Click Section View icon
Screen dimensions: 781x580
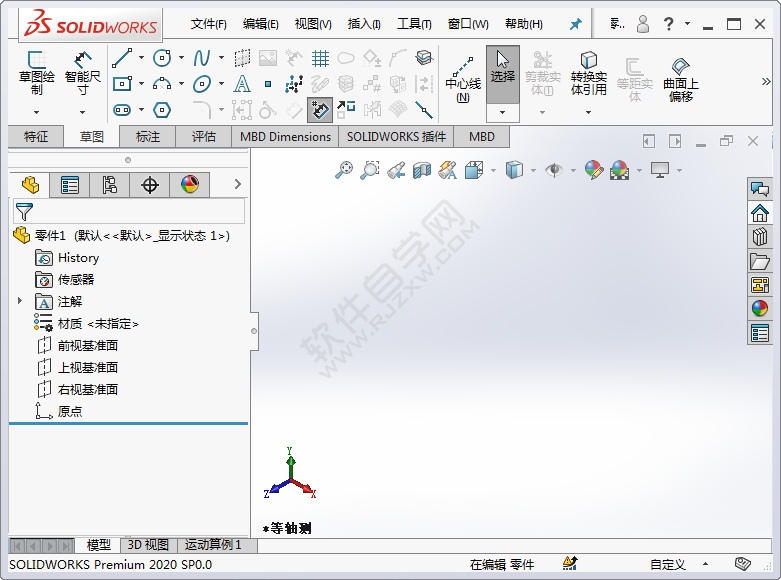(422, 170)
